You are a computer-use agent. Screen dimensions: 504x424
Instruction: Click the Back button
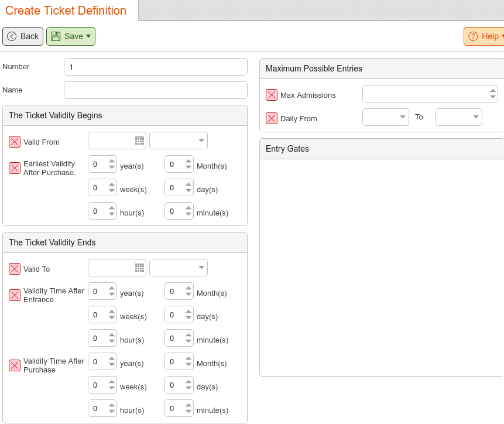click(23, 36)
